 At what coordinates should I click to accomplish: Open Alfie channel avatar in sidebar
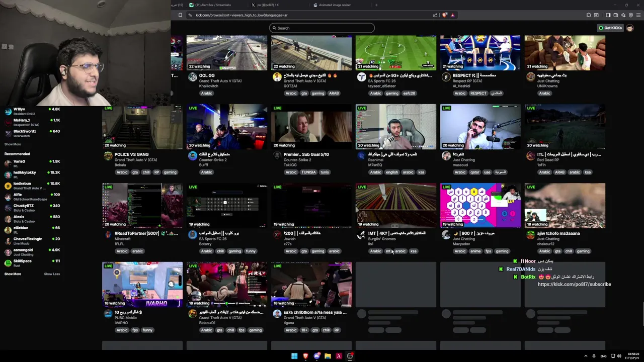[x=8, y=197]
